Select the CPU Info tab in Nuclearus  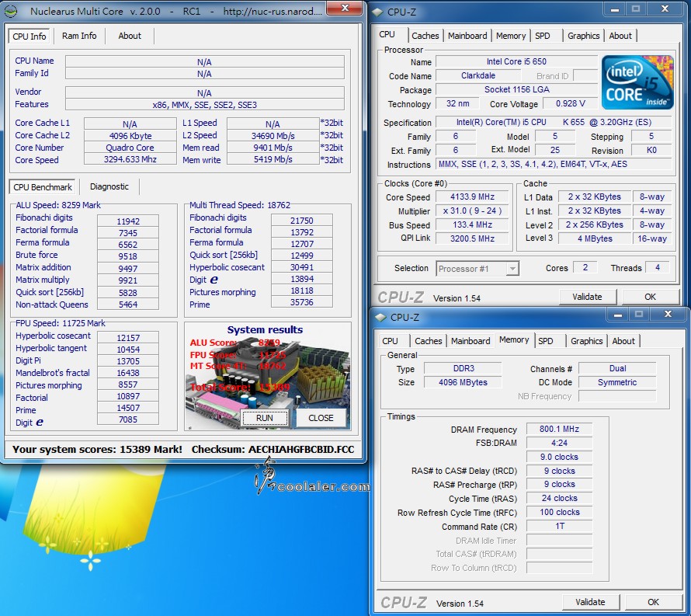click(29, 37)
